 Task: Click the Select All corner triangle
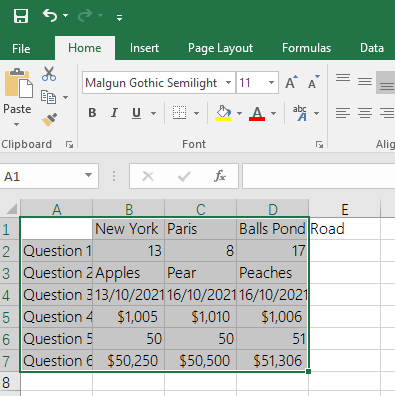pyautogui.click(x=11, y=209)
